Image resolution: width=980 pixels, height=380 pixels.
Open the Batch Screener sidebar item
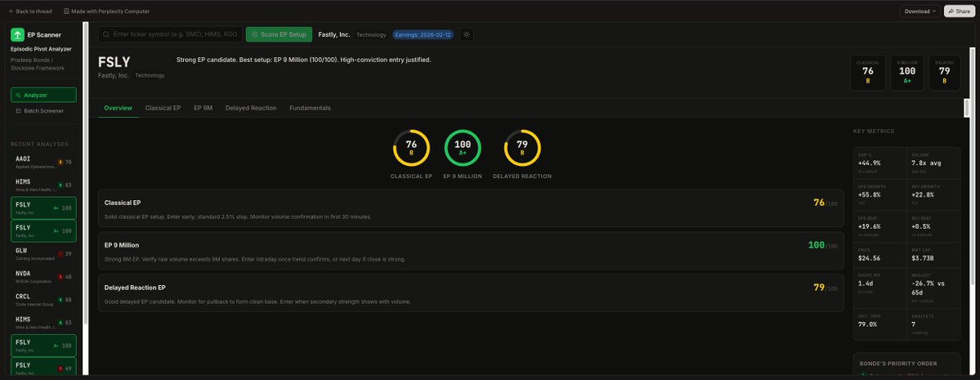[44, 110]
